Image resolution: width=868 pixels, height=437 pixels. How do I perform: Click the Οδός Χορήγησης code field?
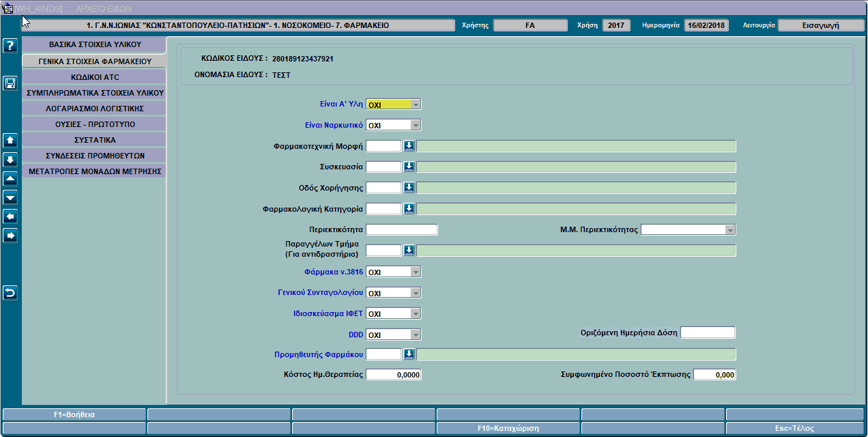[384, 188]
